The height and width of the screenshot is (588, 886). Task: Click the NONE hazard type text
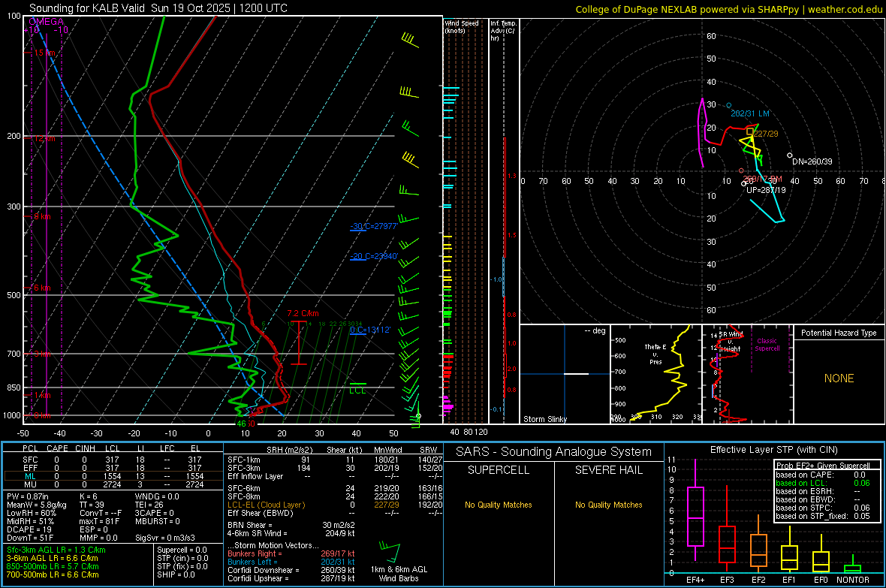(x=839, y=378)
